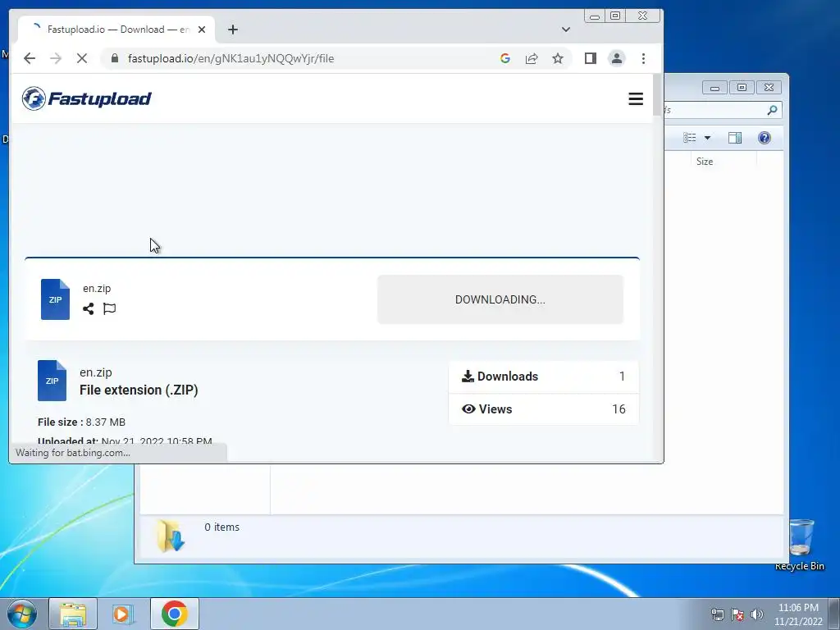Open Windows Explorer from the taskbar

pos(73,614)
